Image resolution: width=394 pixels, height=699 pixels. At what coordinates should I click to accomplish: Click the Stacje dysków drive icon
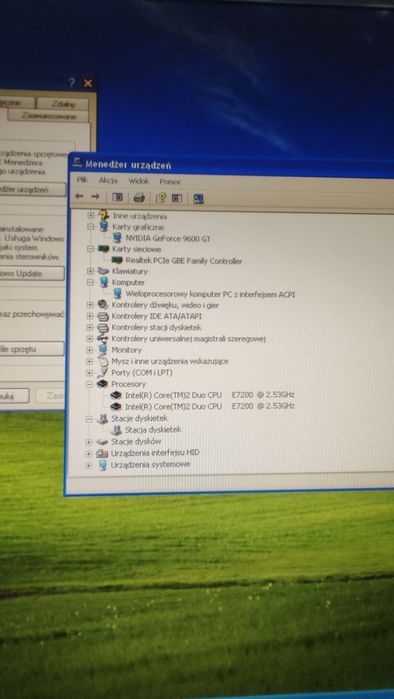(102, 441)
